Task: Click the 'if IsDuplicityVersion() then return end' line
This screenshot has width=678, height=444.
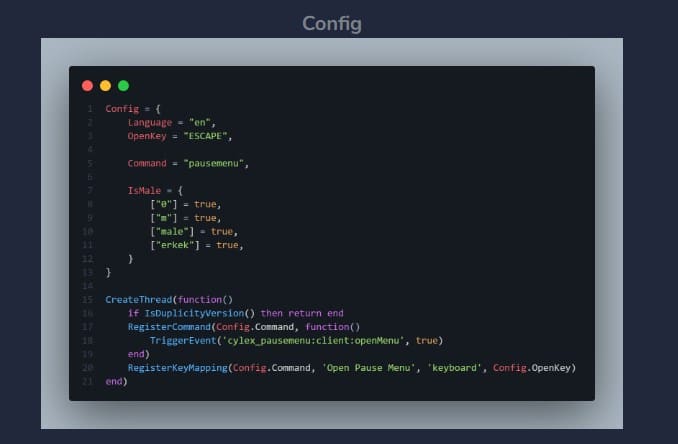Action: click(x=236, y=313)
